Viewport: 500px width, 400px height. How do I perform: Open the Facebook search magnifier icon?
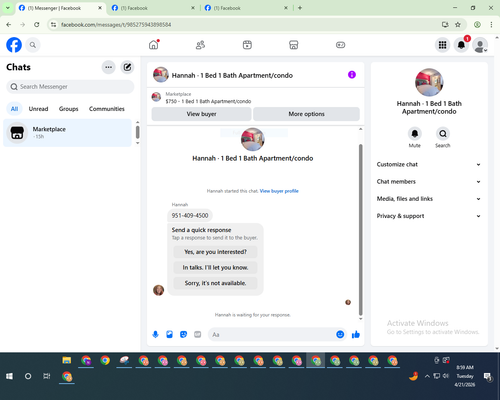[x=33, y=45]
